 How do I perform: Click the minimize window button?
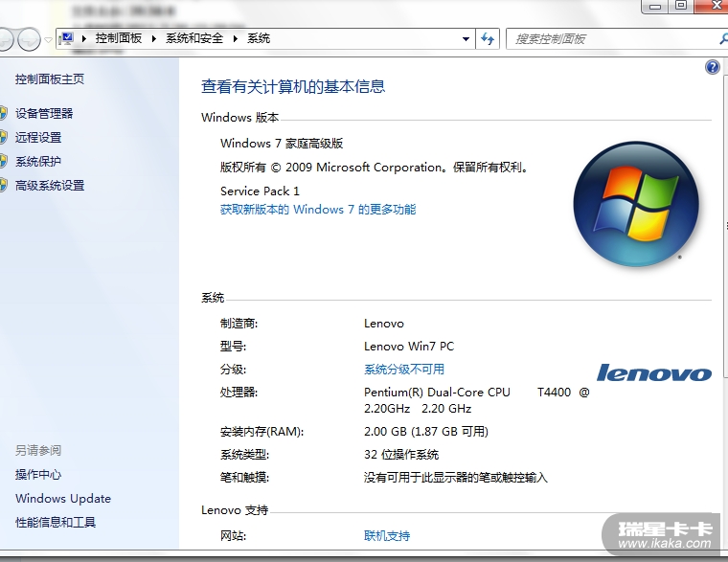(x=655, y=6)
